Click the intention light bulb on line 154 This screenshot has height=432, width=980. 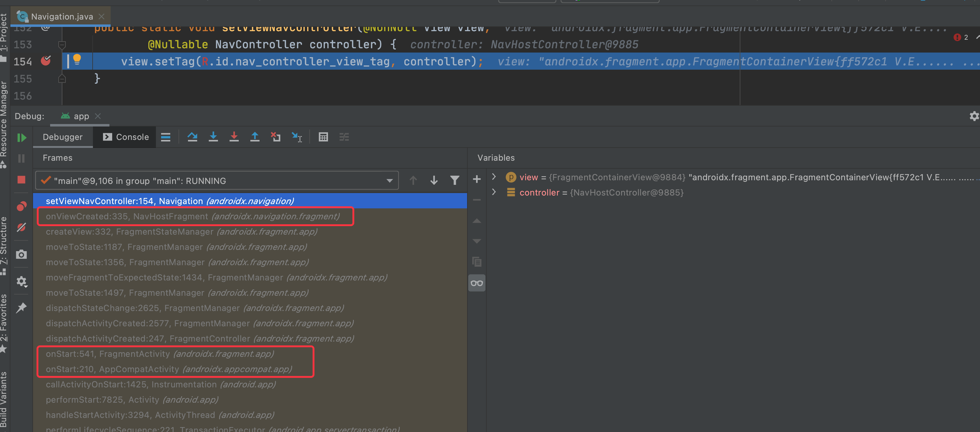[77, 59]
